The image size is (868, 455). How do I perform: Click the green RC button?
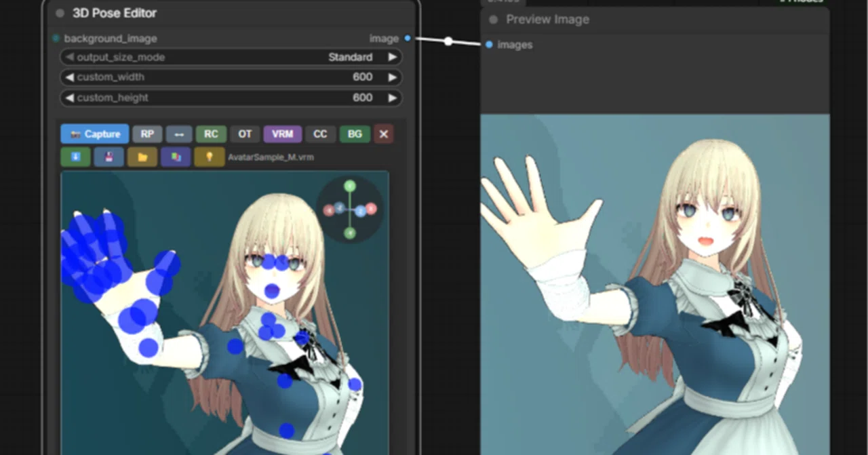click(x=211, y=134)
